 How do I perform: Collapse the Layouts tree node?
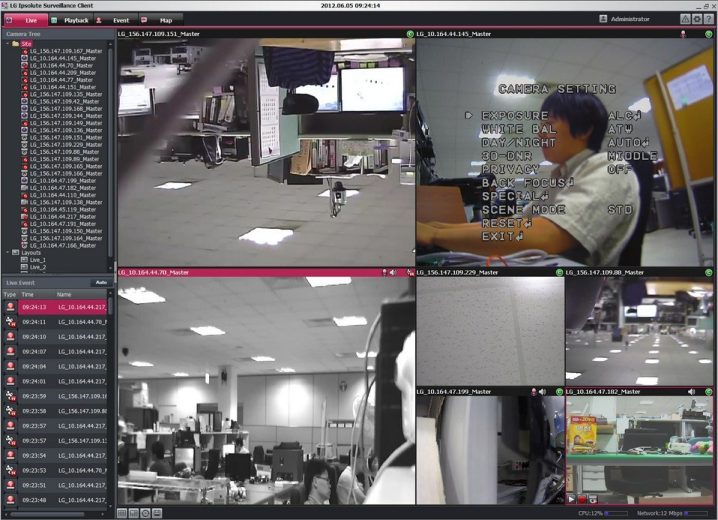(x=5, y=253)
